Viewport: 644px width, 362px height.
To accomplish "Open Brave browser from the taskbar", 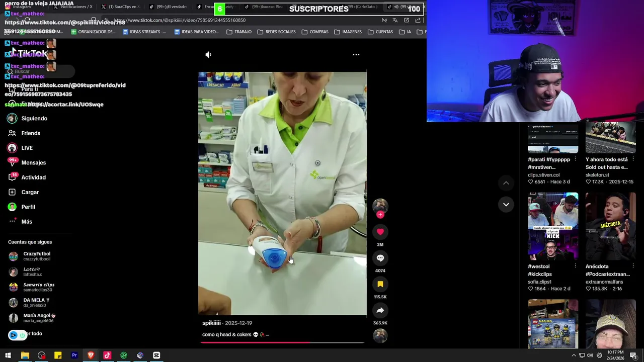I will [x=91, y=355].
